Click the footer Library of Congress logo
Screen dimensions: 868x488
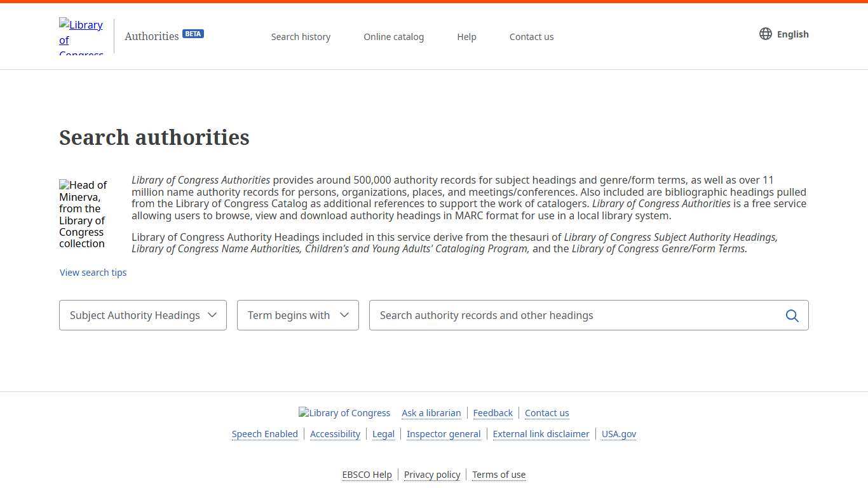click(344, 413)
